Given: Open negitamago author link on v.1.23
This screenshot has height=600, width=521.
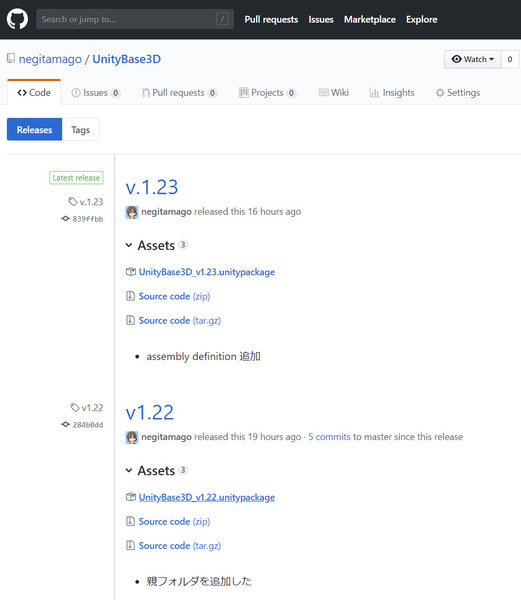Looking at the screenshot, I should click(x=166, y=212).
